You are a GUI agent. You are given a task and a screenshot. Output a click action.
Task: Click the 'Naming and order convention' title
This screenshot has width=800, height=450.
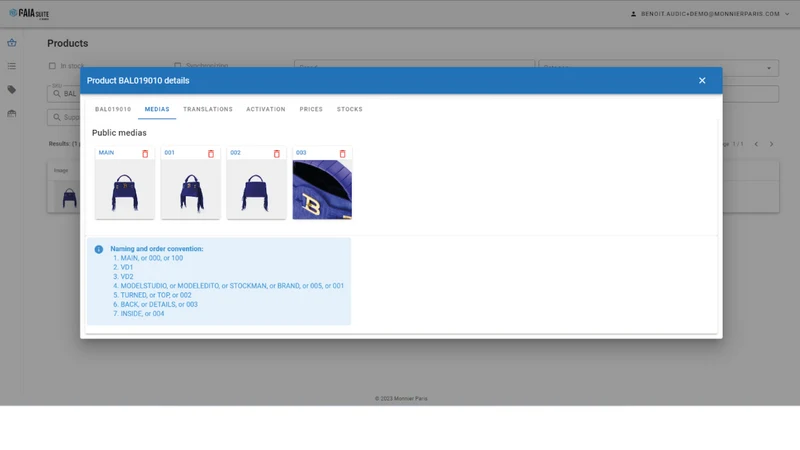157,249
